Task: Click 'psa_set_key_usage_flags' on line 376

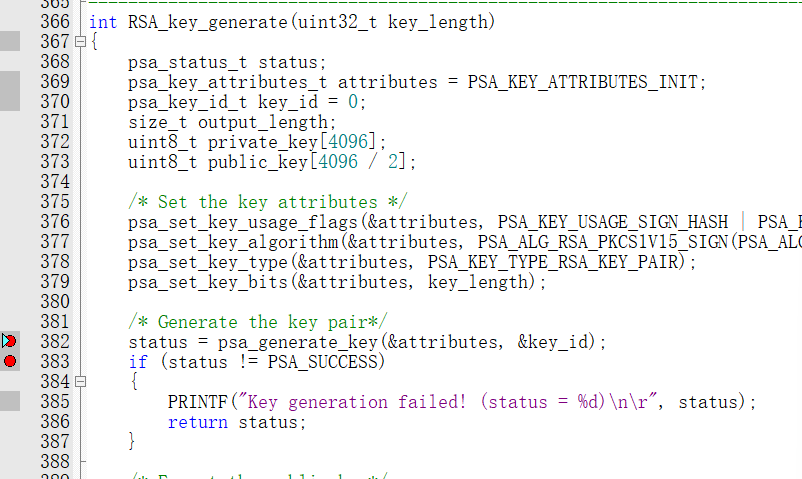Action: 242,222
